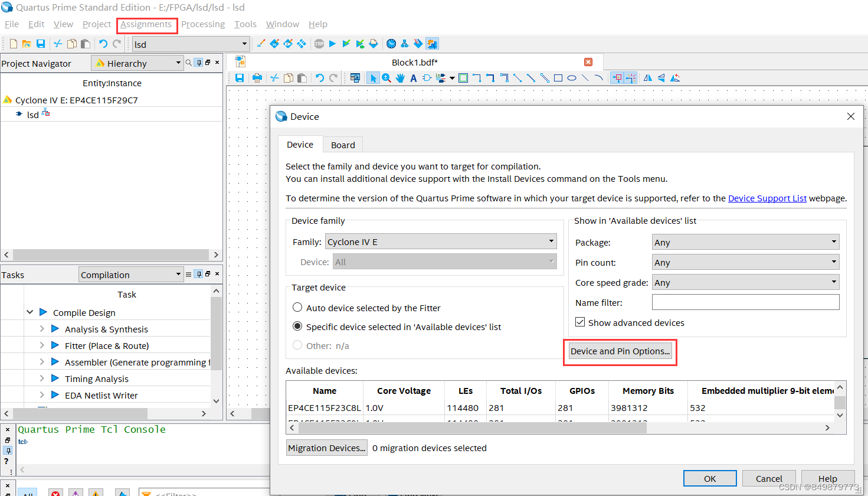Open Family dropdown Cyclone IV E
The image size is (868, 496).
[x=441, y=242]
